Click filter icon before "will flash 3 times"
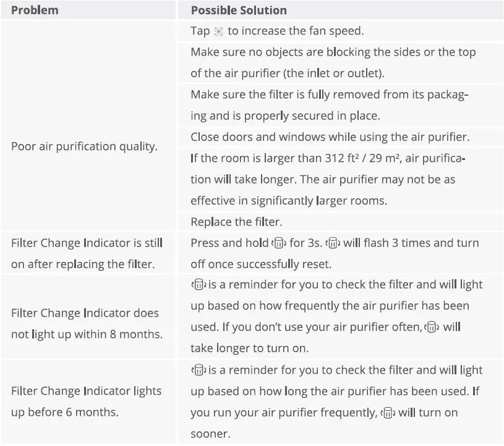The width and height of the screenshot is (504, 446). 333,243
